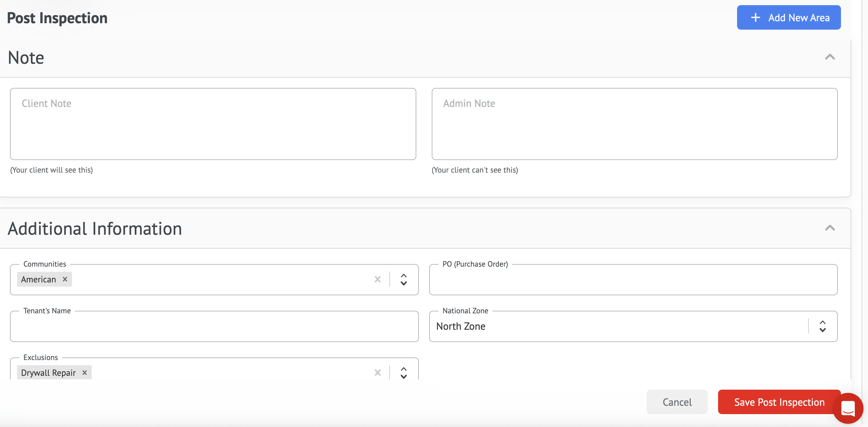Click the Tenant's Name field
This screenshot has width=868, height=427.
pos(214,327)
